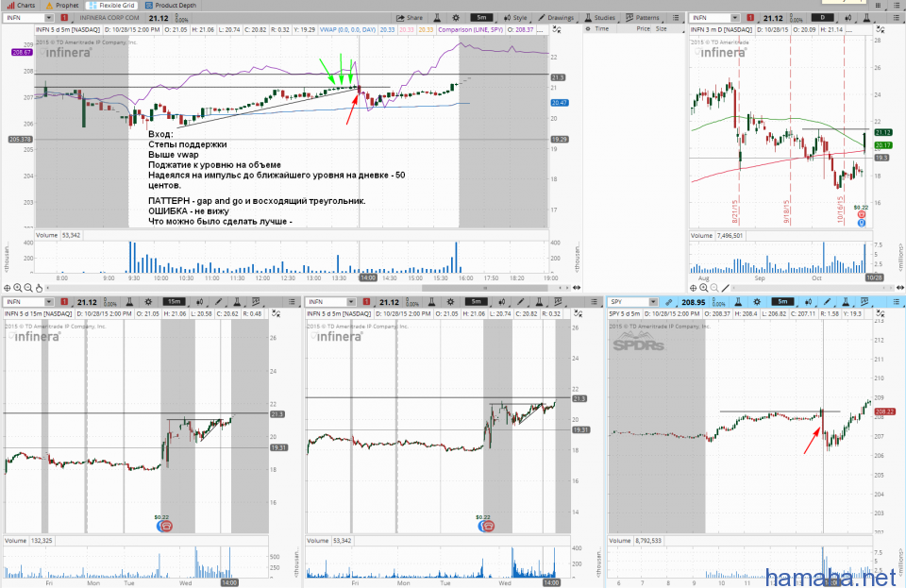Sort time and sales by Price column

click(643, 29)
